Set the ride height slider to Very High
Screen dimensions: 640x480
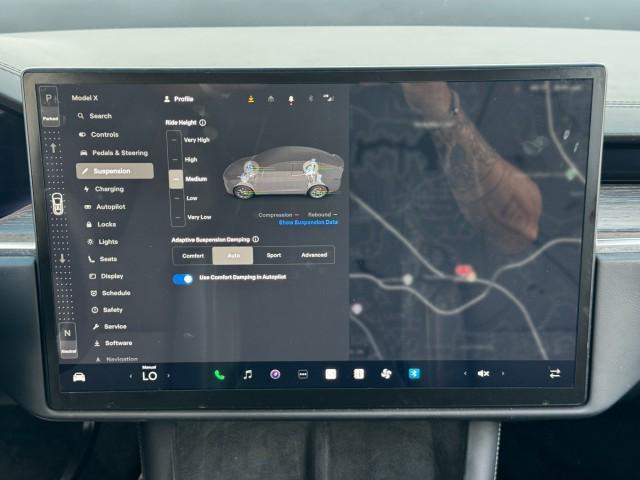176,140
